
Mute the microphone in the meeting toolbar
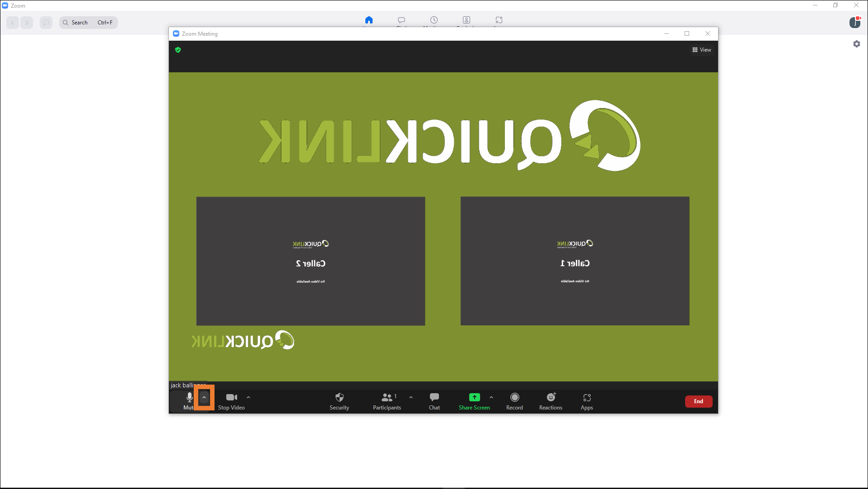point(189,401)
